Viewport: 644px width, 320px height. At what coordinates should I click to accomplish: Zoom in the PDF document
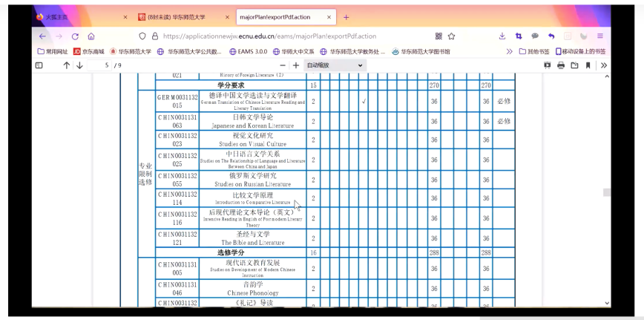[296, 65]
